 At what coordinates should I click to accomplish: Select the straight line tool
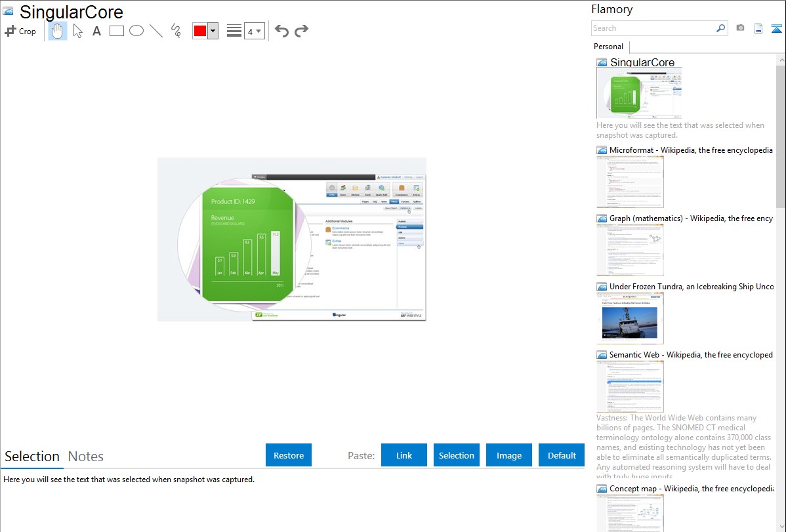[x=156, y=31]
